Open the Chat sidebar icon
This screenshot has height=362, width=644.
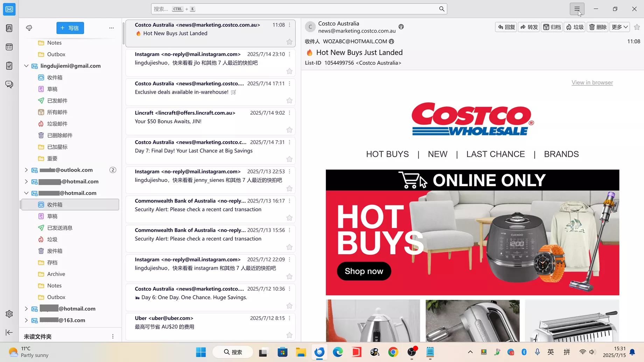click(9, 84)
